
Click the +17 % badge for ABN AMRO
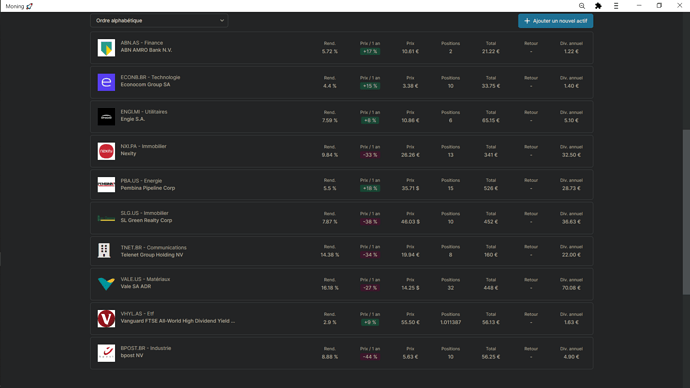[x=370, y=51]
